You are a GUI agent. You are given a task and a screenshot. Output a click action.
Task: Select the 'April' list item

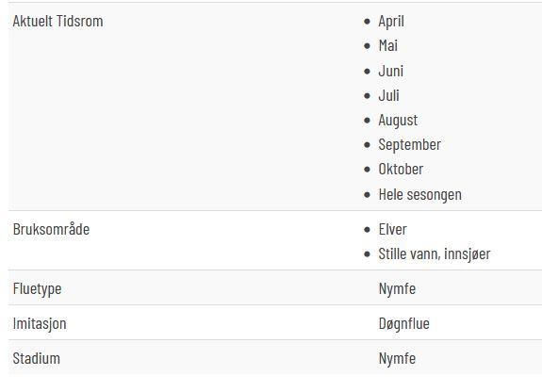391,22
